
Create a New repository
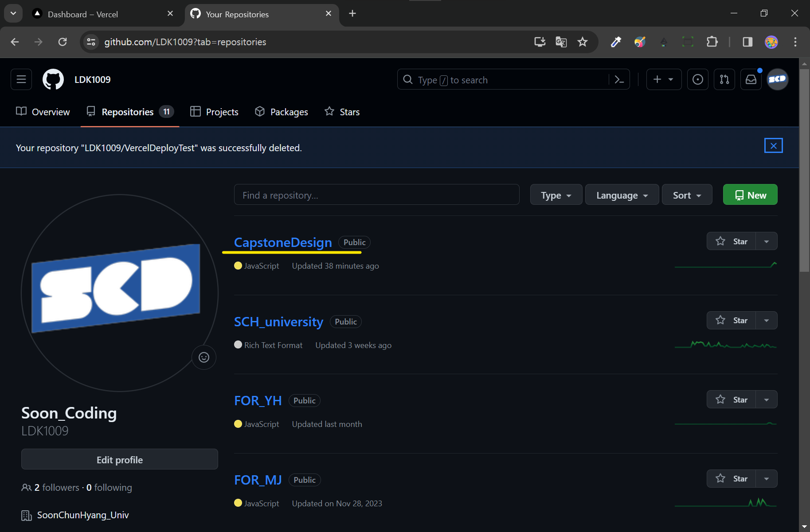coord(750,195)
